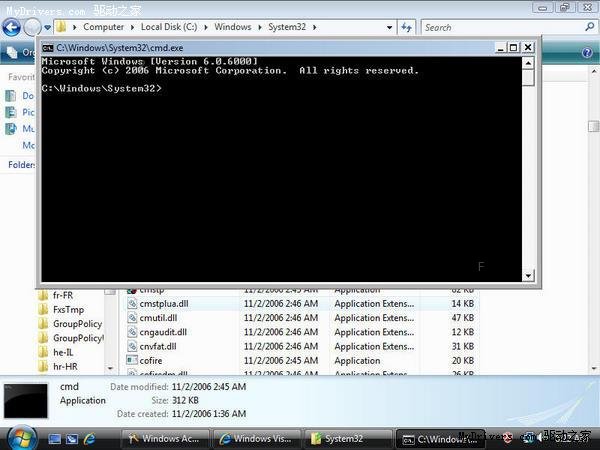
Task: Click Switch between windows quick launch icon
Action: pos(72,439)
